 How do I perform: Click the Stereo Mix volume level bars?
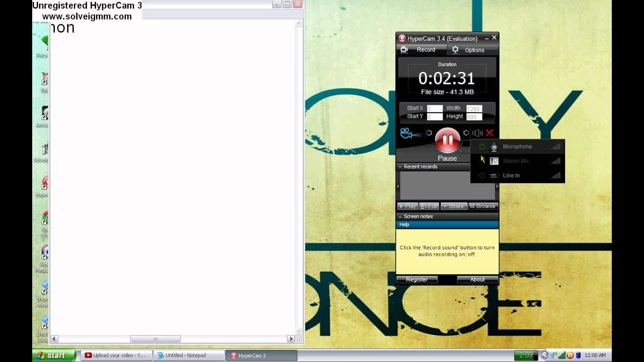[x=555, y=161]
